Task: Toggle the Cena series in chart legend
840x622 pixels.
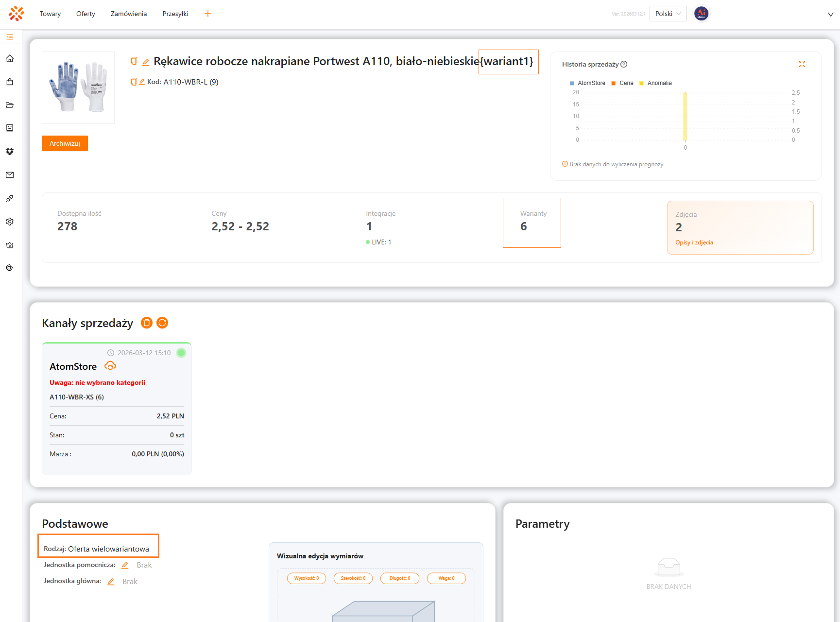Action: pyautogui.click(x=622, y=83)
